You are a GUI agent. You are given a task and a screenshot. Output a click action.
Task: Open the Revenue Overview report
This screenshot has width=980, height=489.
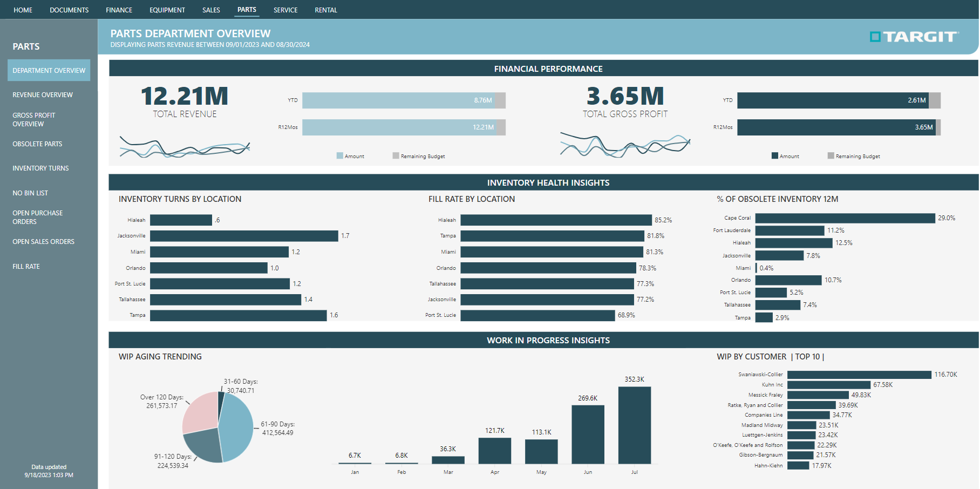(43, 94)
